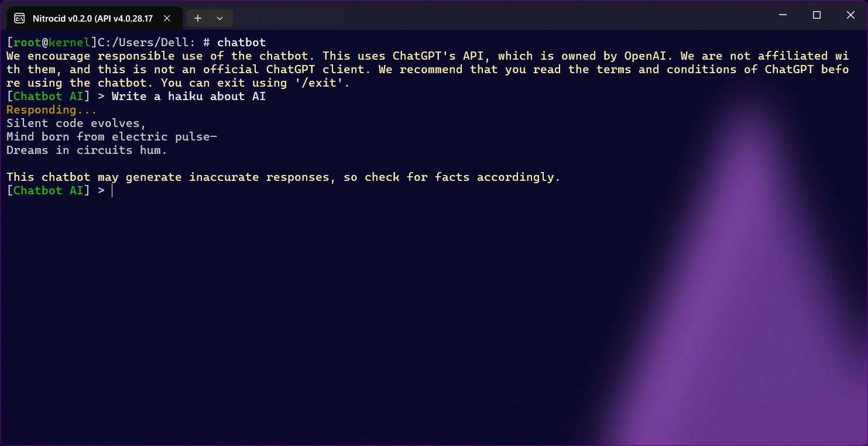This screenshot has height=446, width=868.
Task: Close the terminal window
Action: click(850, 15)
